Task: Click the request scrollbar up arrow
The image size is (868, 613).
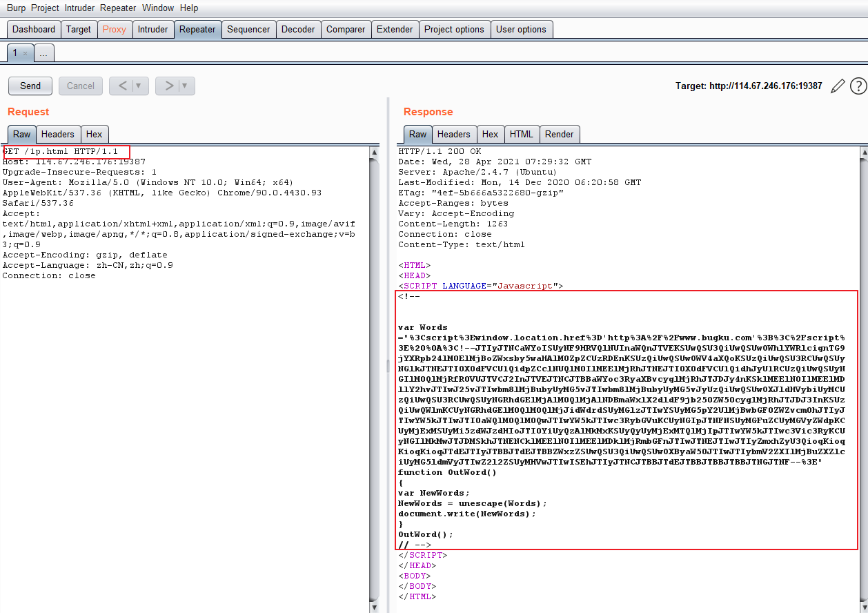Action: pyautogui.click(x=375, y=151)
